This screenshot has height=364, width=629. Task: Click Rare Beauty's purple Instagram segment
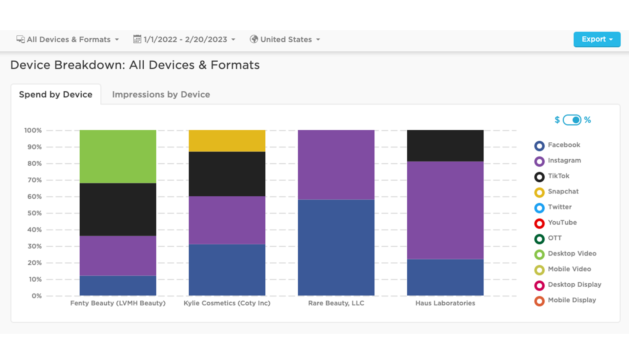[x=336, y=165]
